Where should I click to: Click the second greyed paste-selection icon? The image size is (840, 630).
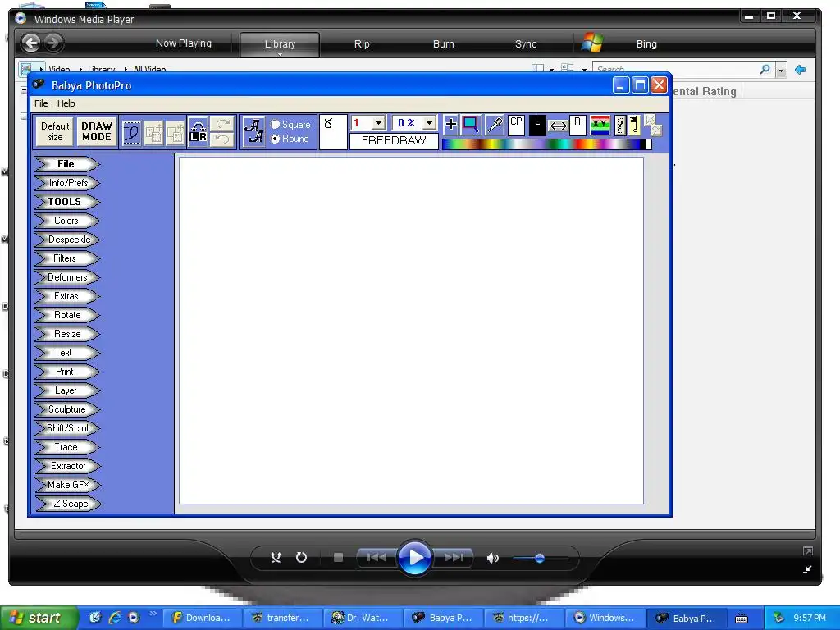pyautogui.click(x=176, y=133)
